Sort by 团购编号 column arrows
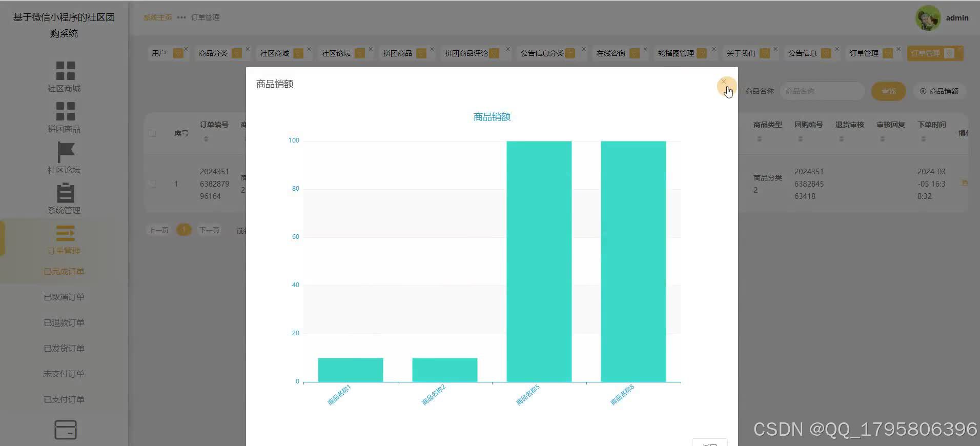The width and height of the screenshot is (980, 446). pos(801,139)
